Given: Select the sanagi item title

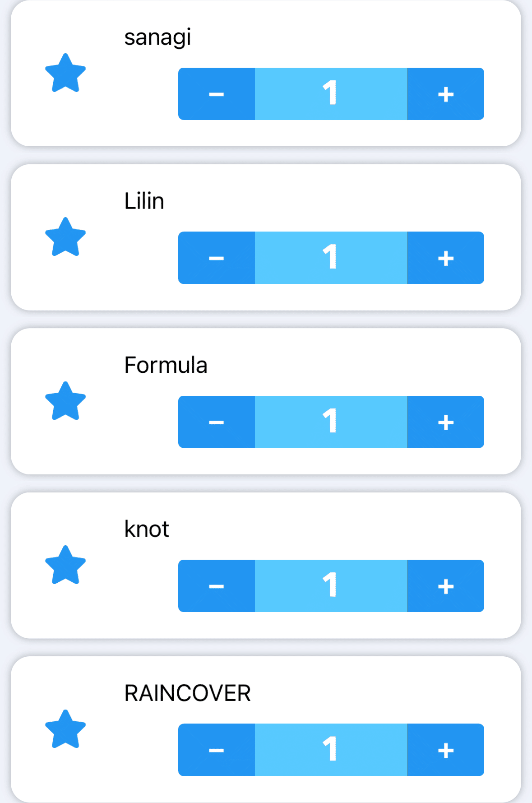Looking at the screenshot, I should pyautogui.click(x=157, y=37).
